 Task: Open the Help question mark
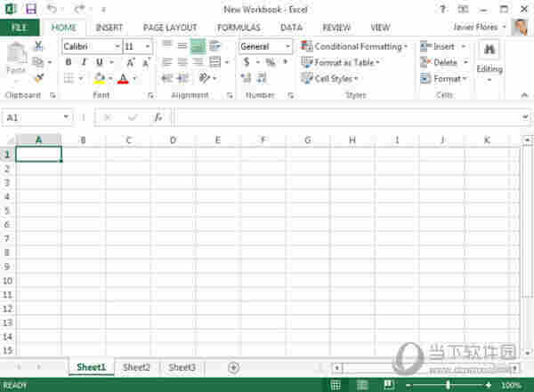[x=443, y=9]
